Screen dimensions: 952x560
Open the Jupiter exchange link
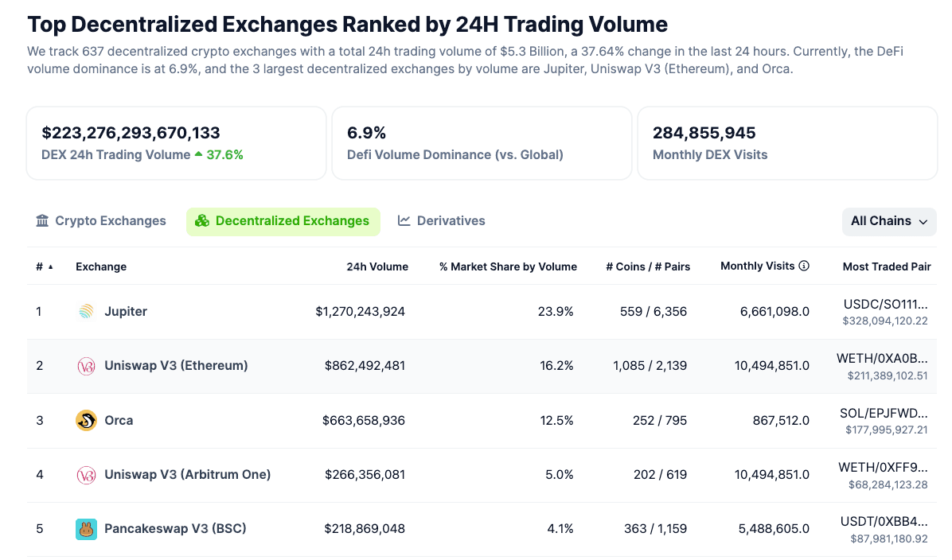tap(126, 312)
